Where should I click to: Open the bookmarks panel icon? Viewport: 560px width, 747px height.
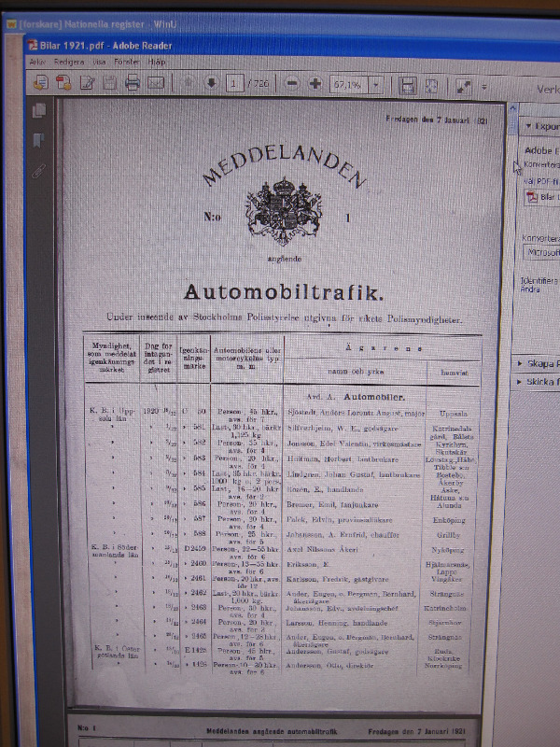point(39,140)
